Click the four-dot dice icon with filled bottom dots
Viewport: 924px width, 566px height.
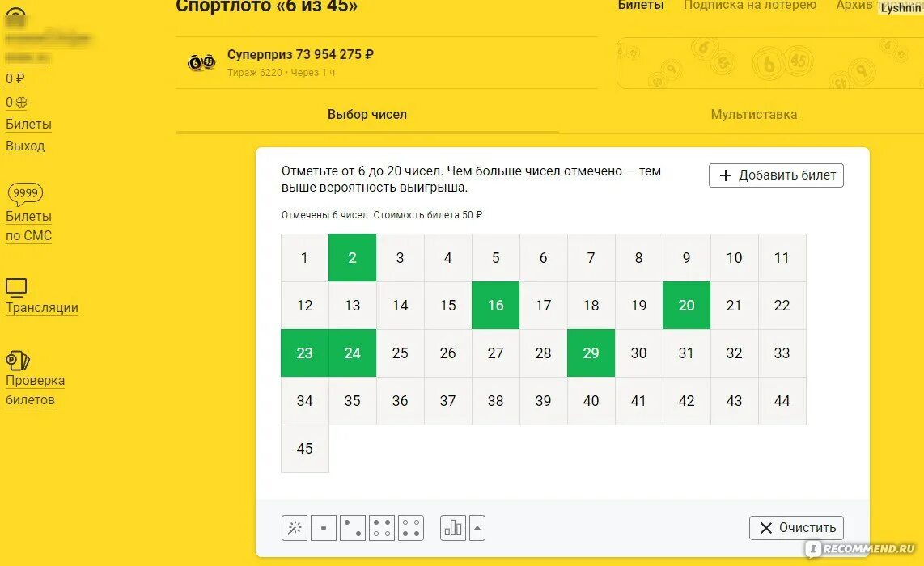click(x=411, y=528)
